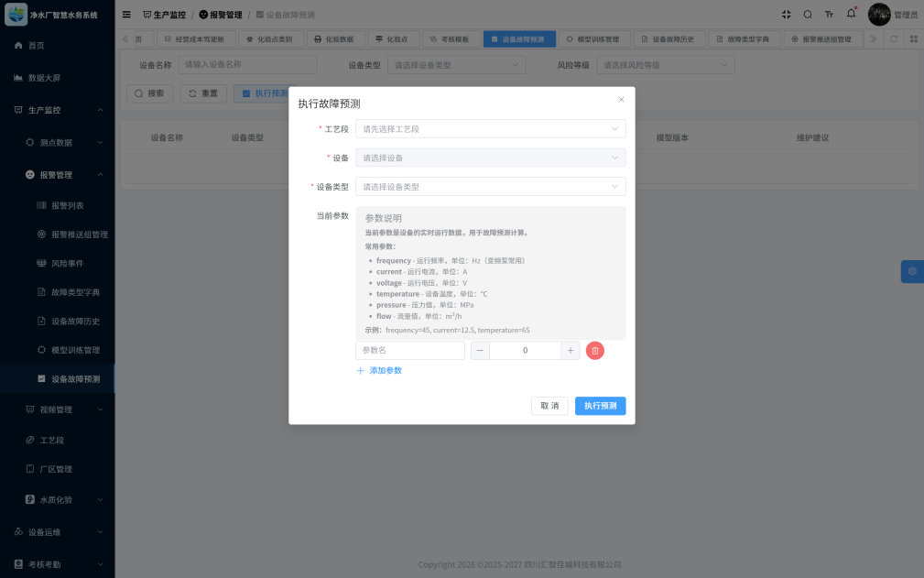
Task: Open the 设备类型 dropdown in dialog
Action: 490,187
